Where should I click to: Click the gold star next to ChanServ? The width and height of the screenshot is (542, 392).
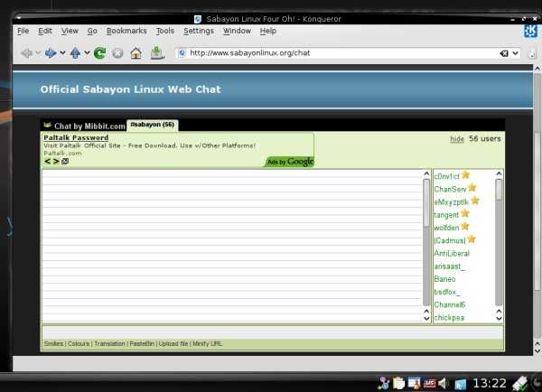coord(472,188)
